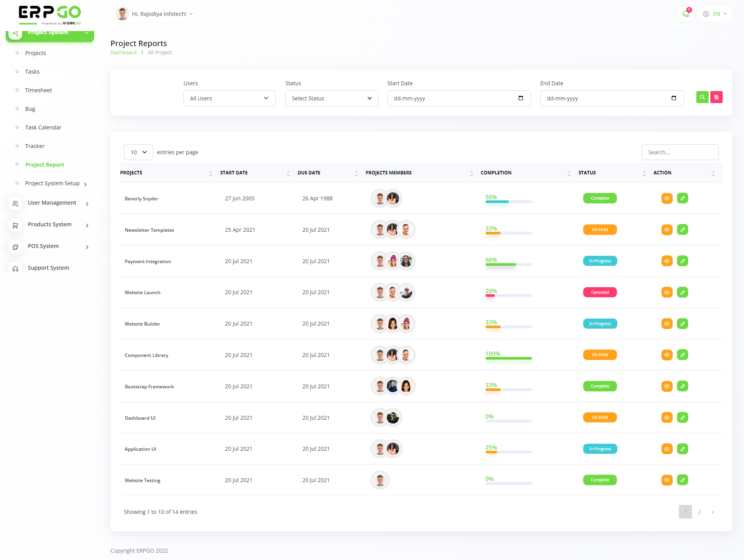744x560 pixels.
Task: View the Newsletter Templates project
Action: pyautogui.click(x=667, y=230)
